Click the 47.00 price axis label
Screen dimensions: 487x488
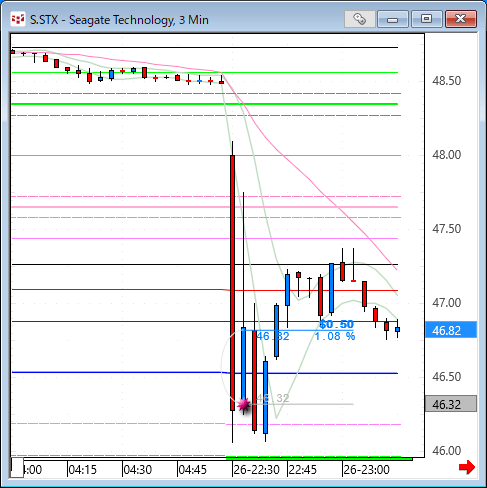[446, 303]
